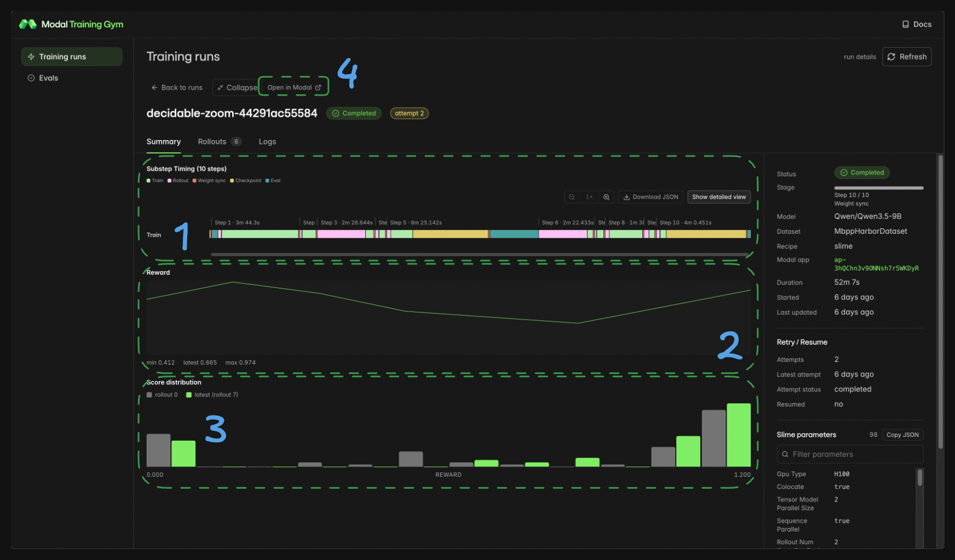
Task: Click the latest 0.865 reward stat
Action: pos(200,362)
